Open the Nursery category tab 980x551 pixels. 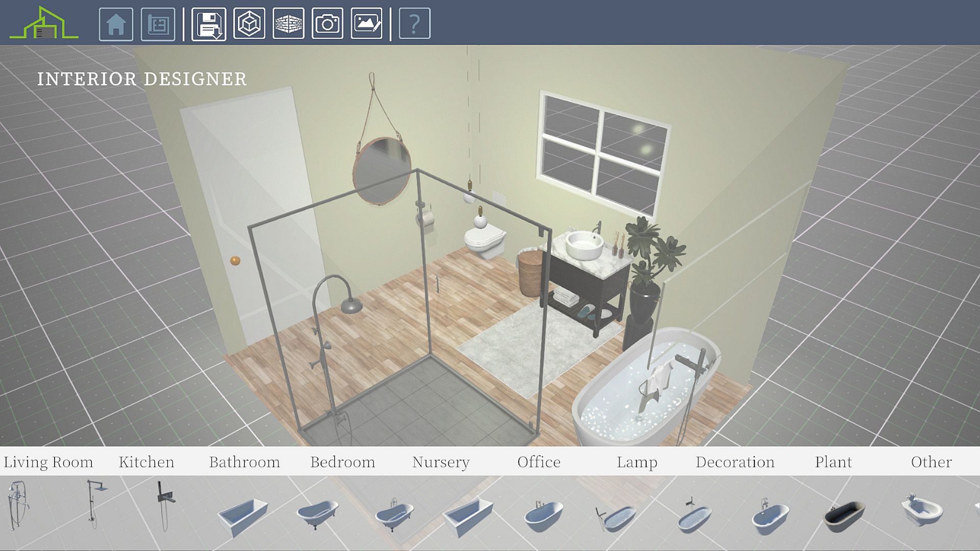(x=440, y=462)
